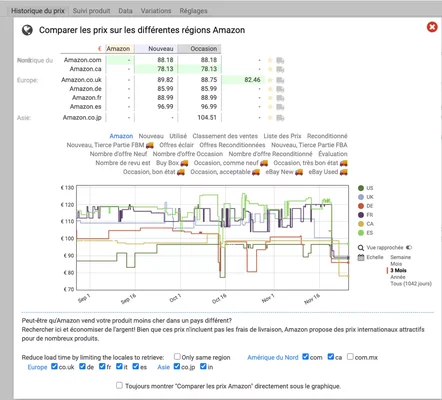This screenshot has width=442, height=400.
Task: Click the magnifier icon for Vue rapprochée
Action: [x=361, y=248]
